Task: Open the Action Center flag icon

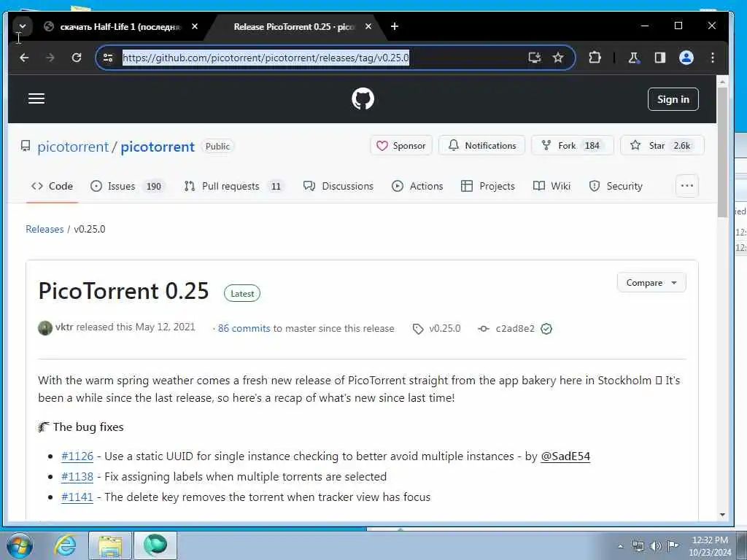Action: click(x=673, y=546)
